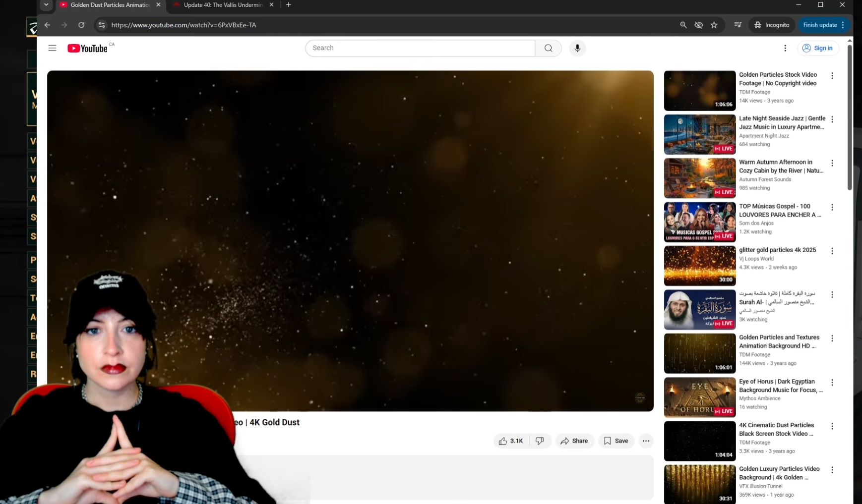
Task: Click the Sign in button
Action: click(818, 48)
